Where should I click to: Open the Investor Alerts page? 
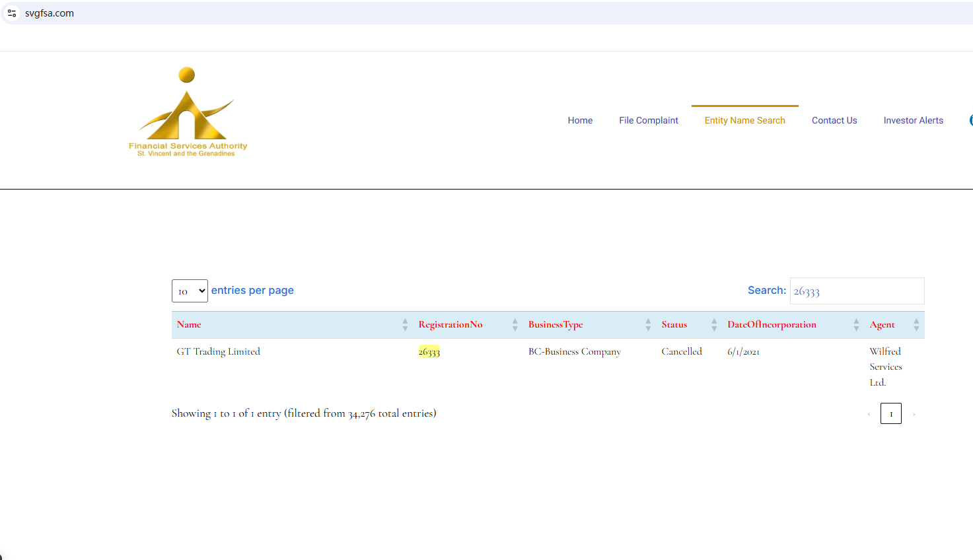coord(913,120)
